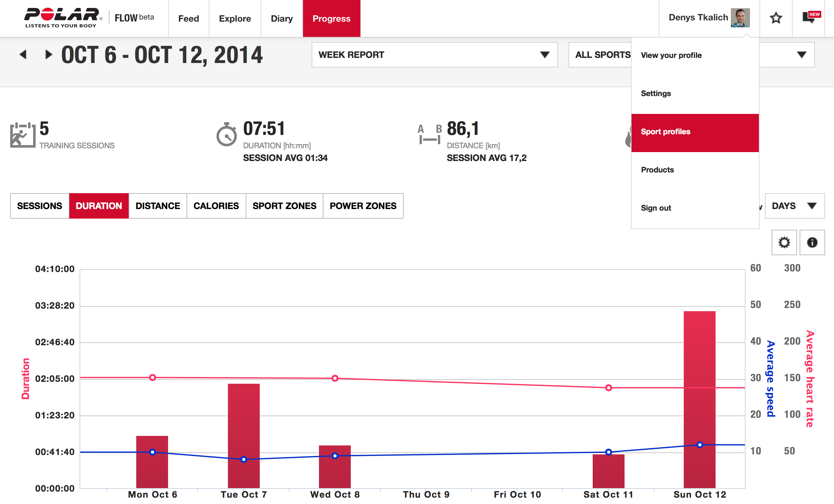Click the chart settings gear icon

point(784,242)
